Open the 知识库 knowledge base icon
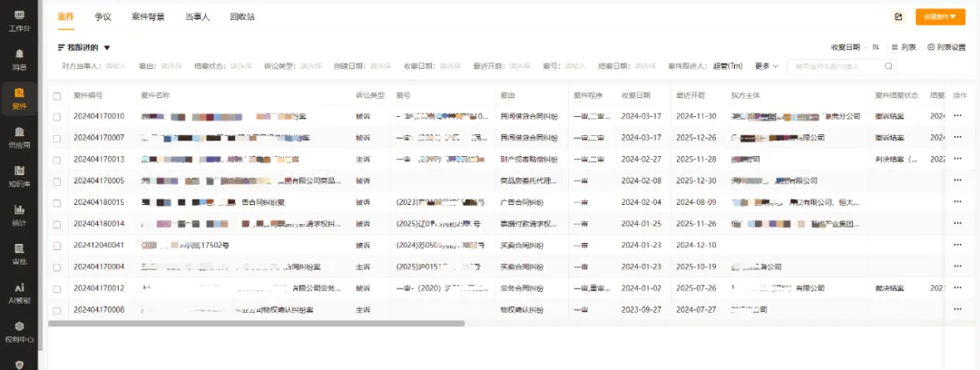This screenshot has width=980, height=370. tap(19, 170)
